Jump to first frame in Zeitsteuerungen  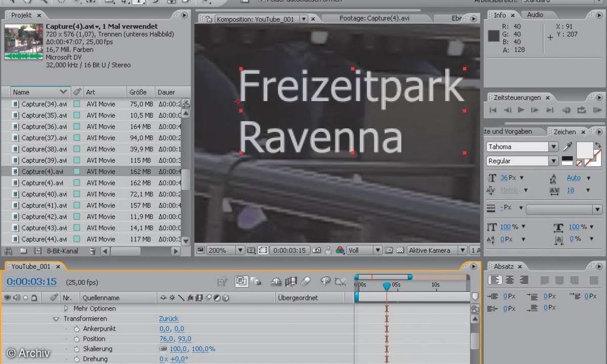[x=493, y=110]
